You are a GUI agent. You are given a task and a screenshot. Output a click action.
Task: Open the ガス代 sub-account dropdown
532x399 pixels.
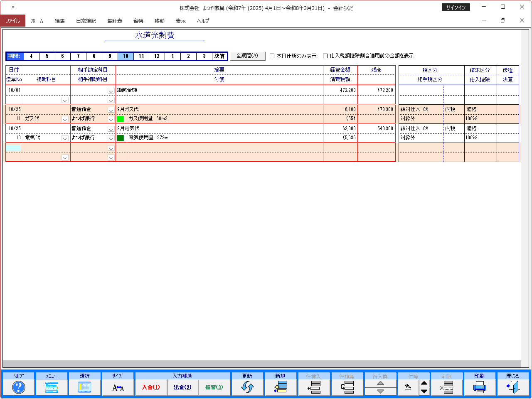point(65,119)
